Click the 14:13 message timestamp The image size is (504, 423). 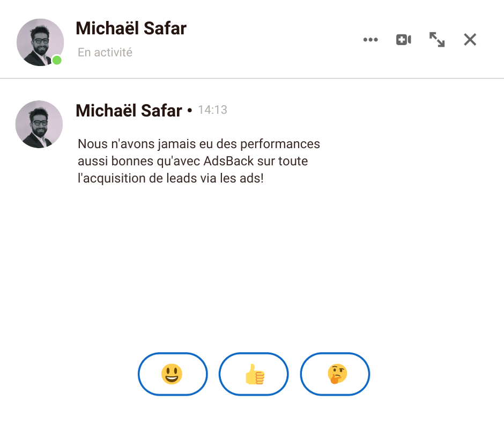point(212,110)
